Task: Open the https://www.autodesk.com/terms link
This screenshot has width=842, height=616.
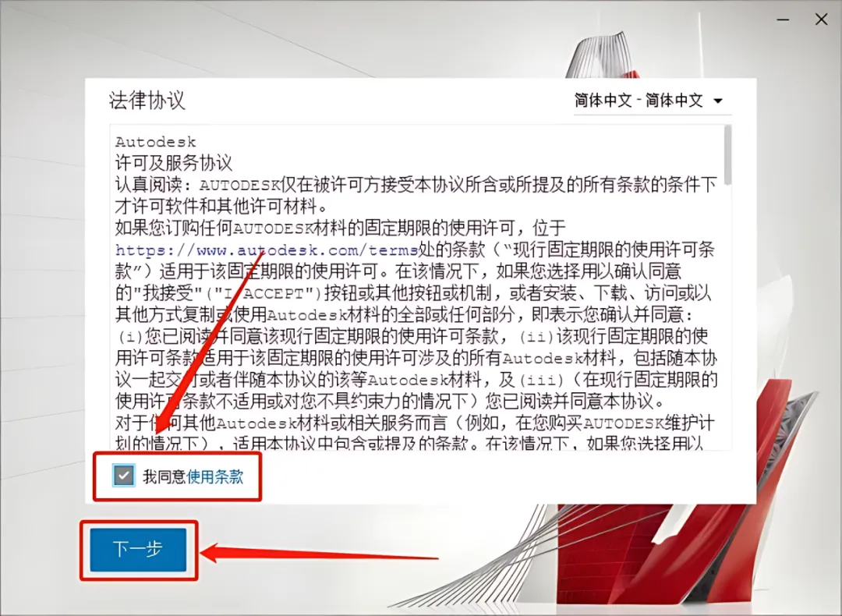Action: coord(267,250)
